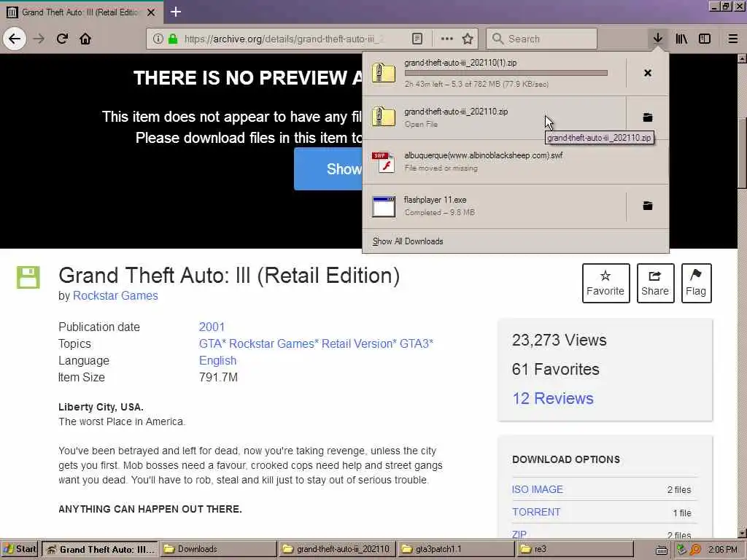Open containing folder for grand-theft-auto-iii_202110.zip
Image resolution: width=747 pixels, height=560 pixels.
coord(648,117)
